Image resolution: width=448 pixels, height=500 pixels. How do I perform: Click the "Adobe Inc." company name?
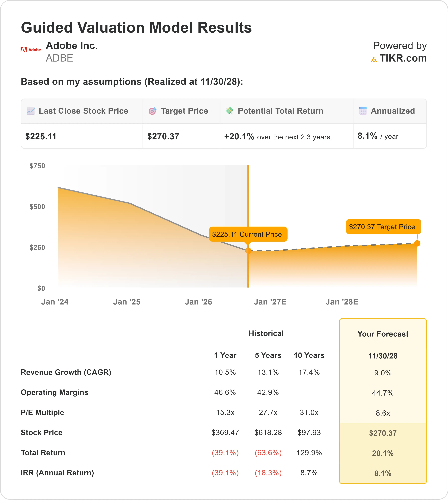click(x=72, y=46)
